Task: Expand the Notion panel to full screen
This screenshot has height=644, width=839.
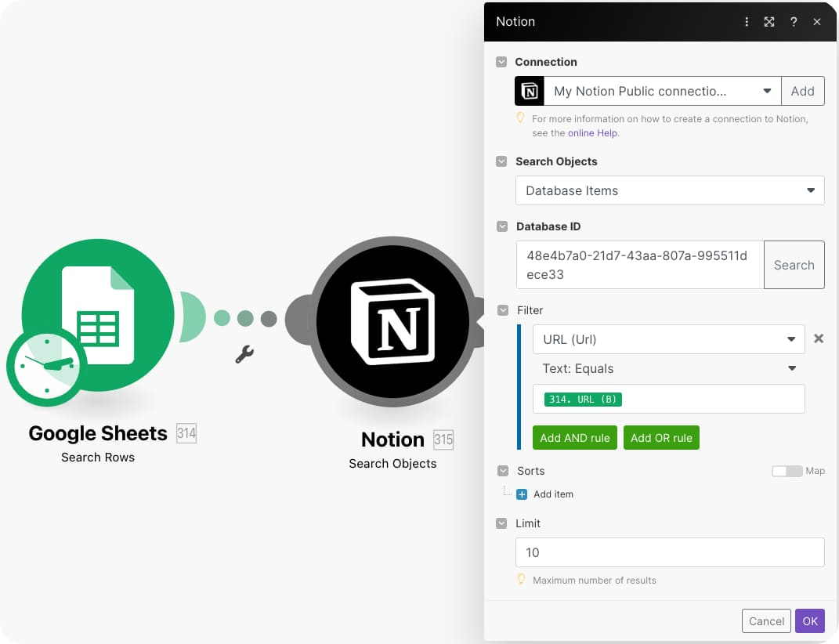Action: [769, 21]
